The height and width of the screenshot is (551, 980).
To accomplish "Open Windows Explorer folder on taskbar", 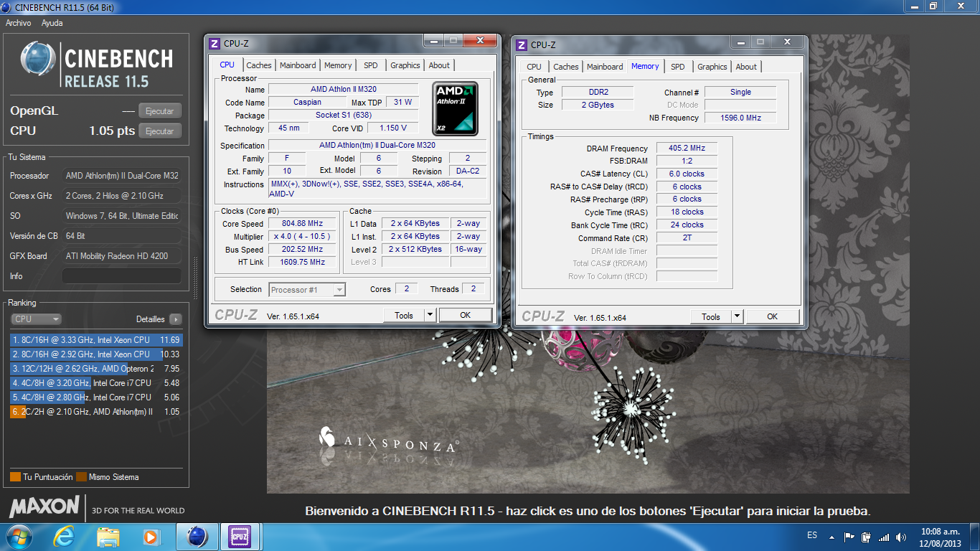I will pos(108,537).
